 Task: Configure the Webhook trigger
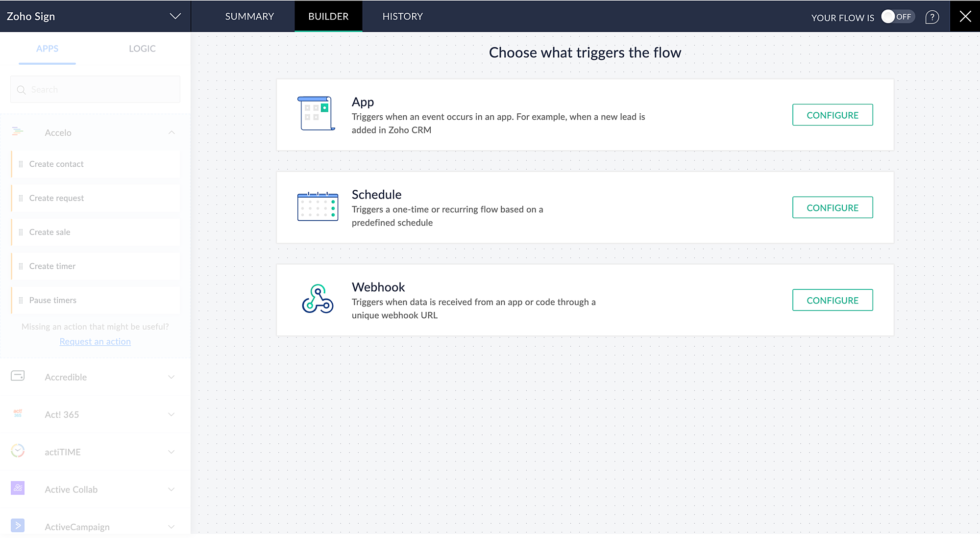click(832, 300)
